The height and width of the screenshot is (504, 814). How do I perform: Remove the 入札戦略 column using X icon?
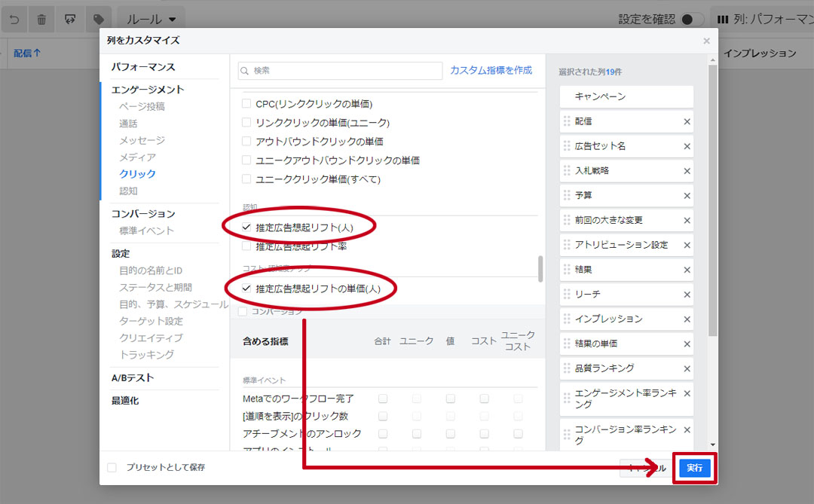coord(687,171)
